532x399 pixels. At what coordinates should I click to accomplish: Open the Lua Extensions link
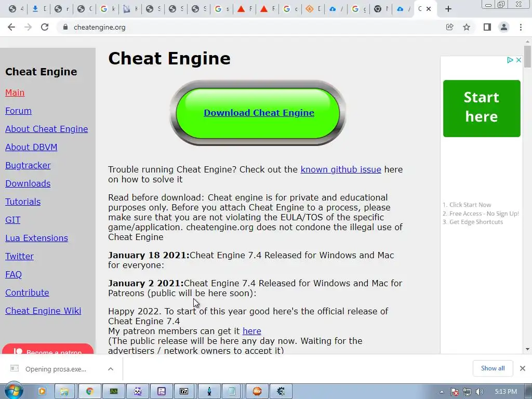pyautogui.click(x=37, y=238)
